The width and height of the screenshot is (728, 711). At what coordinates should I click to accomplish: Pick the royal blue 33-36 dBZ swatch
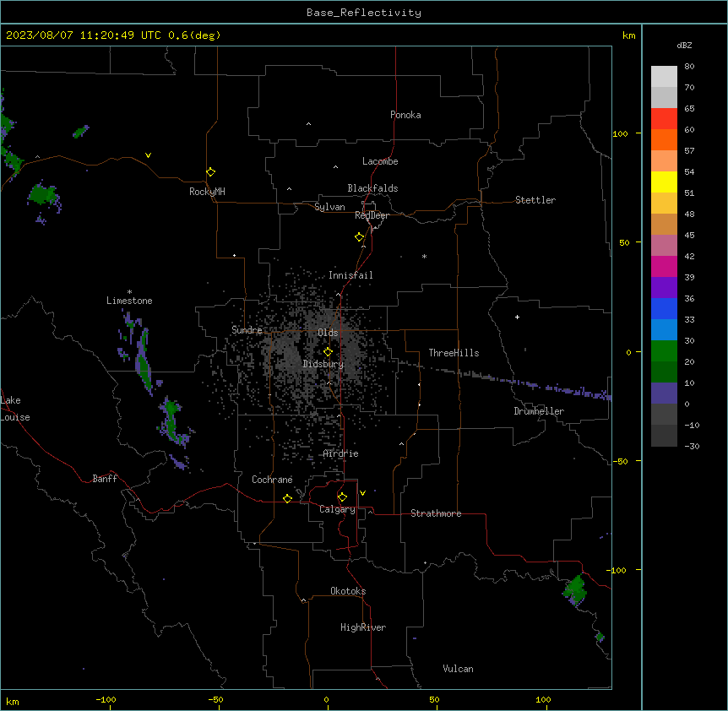(664, 308)
